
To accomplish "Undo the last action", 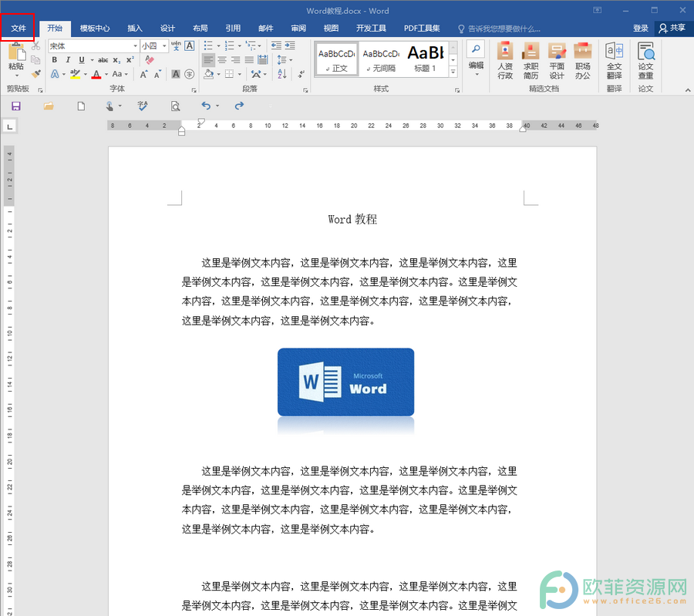I will pyautogui.click(x=206, y=106).
